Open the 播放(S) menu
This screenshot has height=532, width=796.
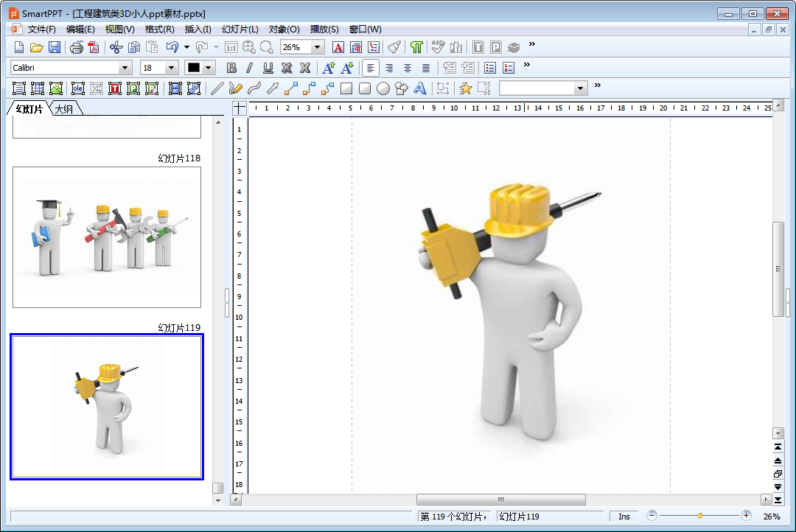click(x=324, y=29)
